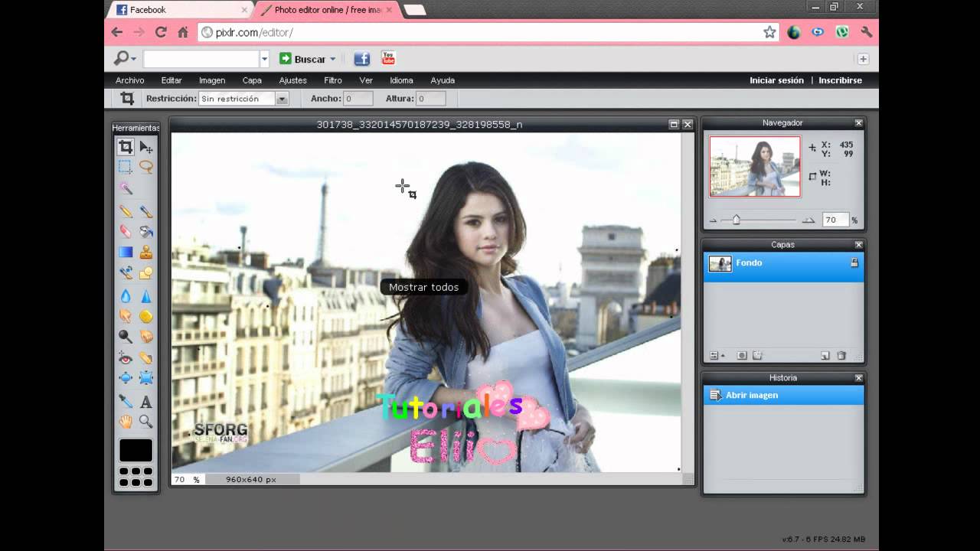
Task: Click the YouTube toolbar icon
Action: click(388, 58)
